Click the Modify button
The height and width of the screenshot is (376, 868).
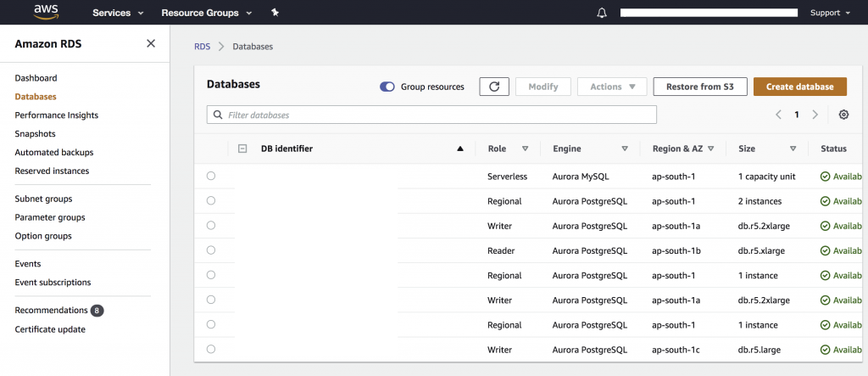543,87
